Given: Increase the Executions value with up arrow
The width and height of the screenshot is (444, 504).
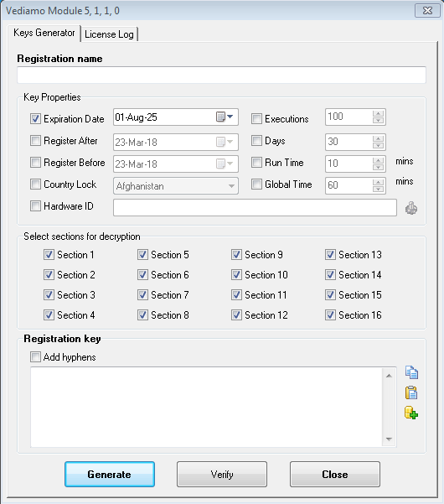Looking at the screenshot, I should 378,113.
